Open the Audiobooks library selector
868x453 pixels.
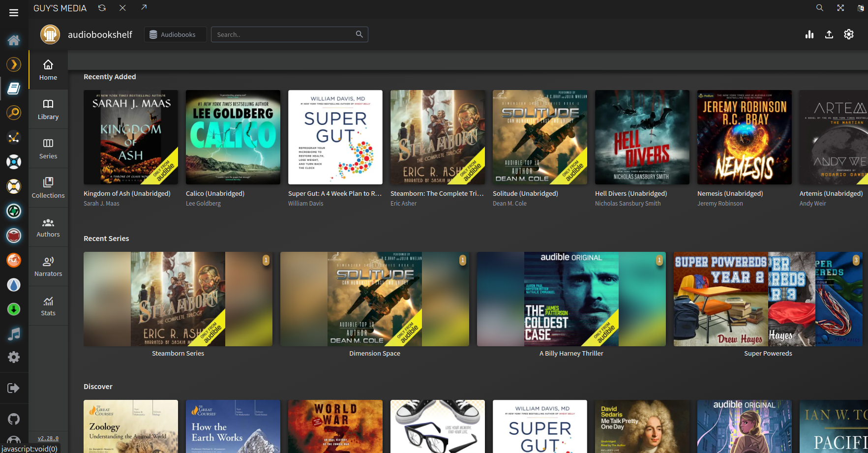click(175, 34)
